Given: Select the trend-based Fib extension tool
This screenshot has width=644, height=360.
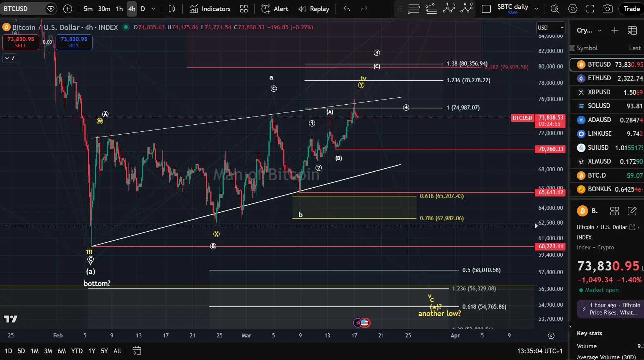Looking at the screenshot, I should tap(431, 9).
